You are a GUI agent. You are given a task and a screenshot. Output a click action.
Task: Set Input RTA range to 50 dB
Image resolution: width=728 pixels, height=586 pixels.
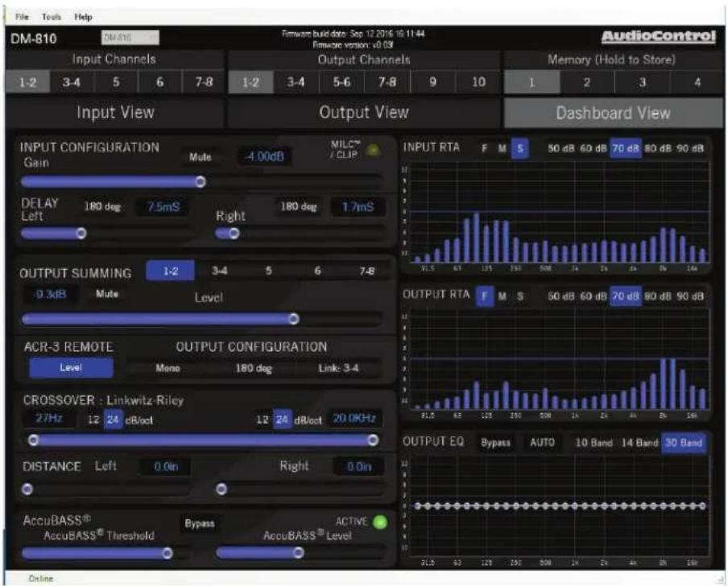tap(560, 148)
